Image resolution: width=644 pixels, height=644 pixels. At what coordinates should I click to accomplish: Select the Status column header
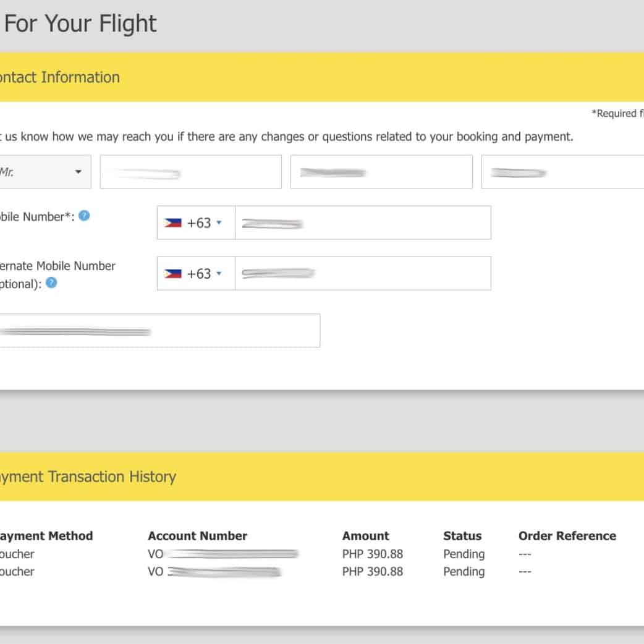click(x=462, y=536)
